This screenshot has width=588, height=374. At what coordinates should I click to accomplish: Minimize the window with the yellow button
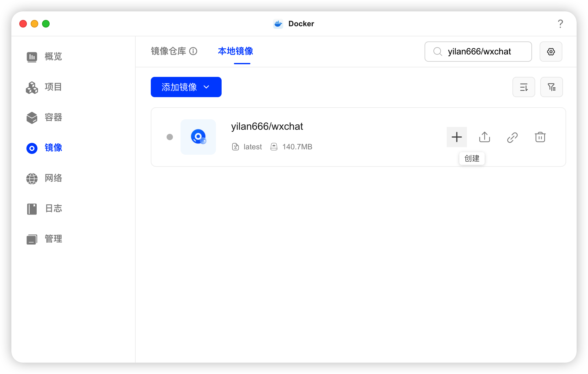point(34,24)
